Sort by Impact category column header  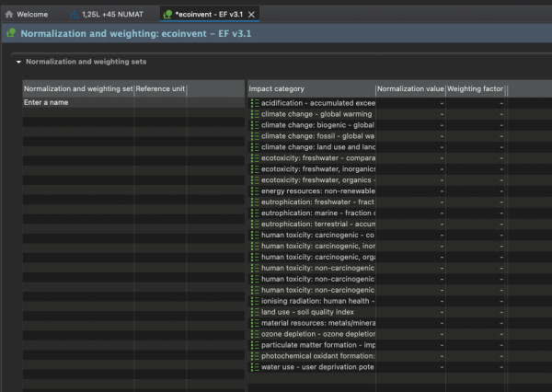pos(312,88)
